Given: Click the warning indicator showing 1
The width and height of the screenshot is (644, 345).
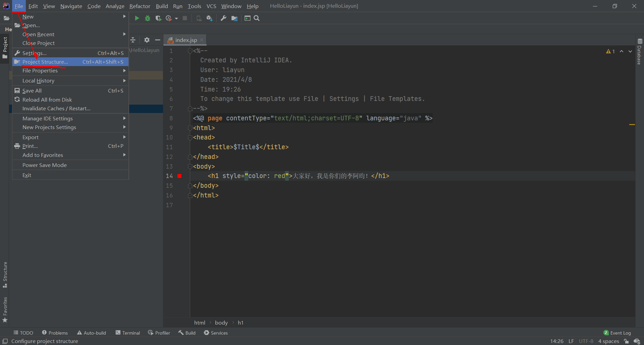Looking at the screenshot, I should click(610, 51).
